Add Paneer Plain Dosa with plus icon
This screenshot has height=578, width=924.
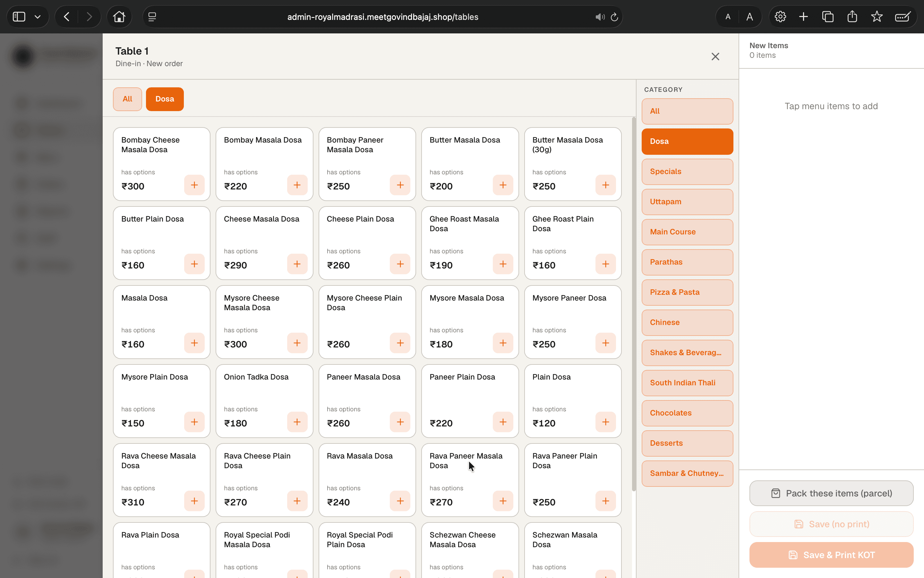(503, 422)
